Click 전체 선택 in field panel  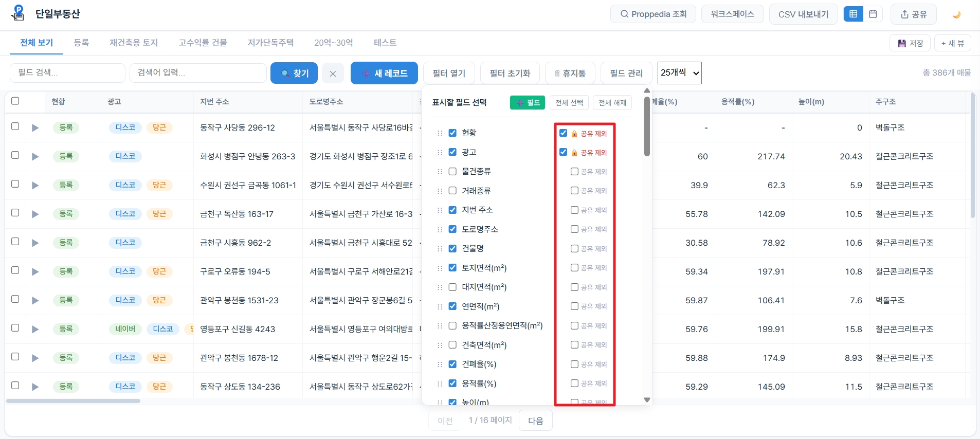[x=569, y=102]
